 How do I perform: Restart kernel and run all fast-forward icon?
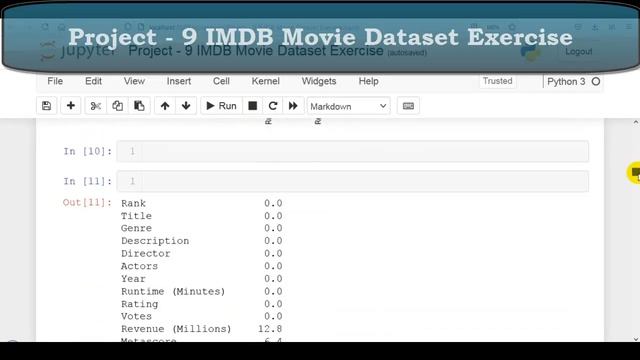pyautogui.click(x=293, y=106)
